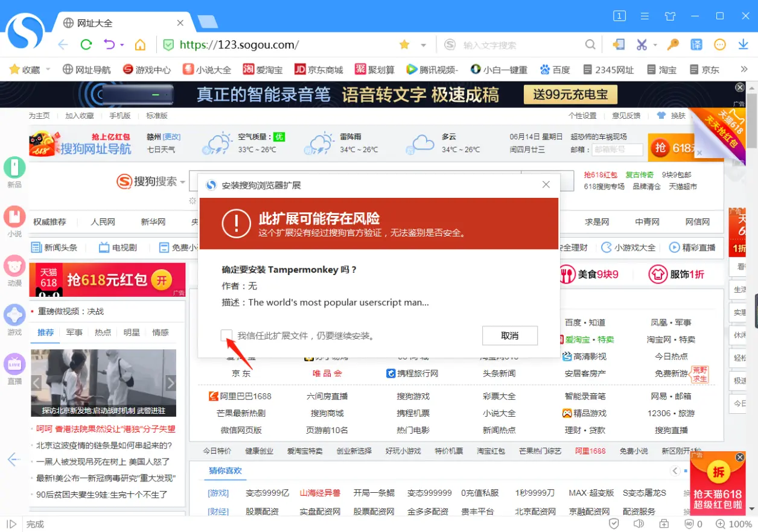The height and width of the screenshot is (532, 758).
Task: Expand address bar dropdown arrow beside star
Action: [424, 45]
